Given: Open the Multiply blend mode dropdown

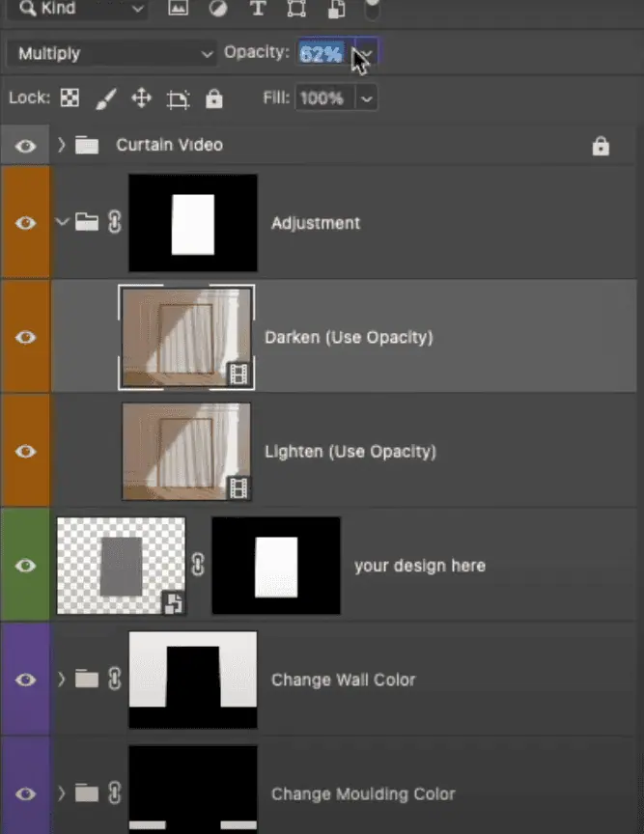Looking at the screenshot, I should click(115, 53).
